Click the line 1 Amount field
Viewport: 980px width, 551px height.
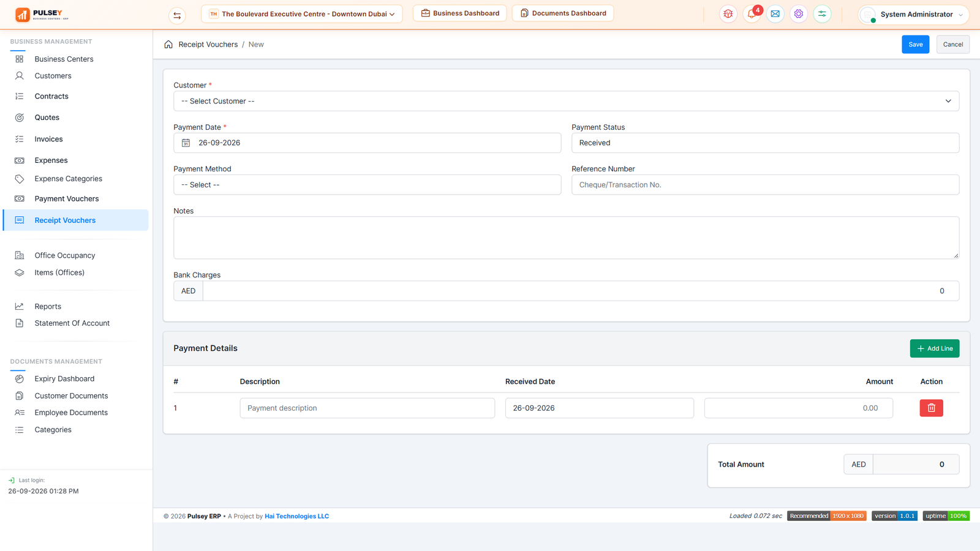(x=798, y=408)
